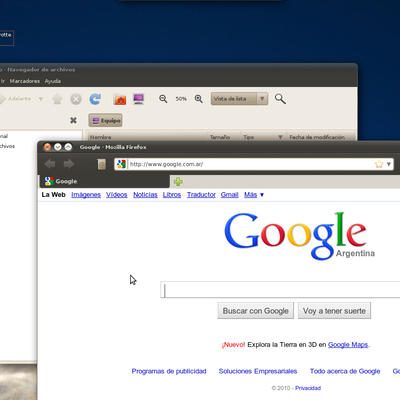Screen dimensions: 400x400
Task: Minimize the Firefox window
Action: tap(58, 147)
